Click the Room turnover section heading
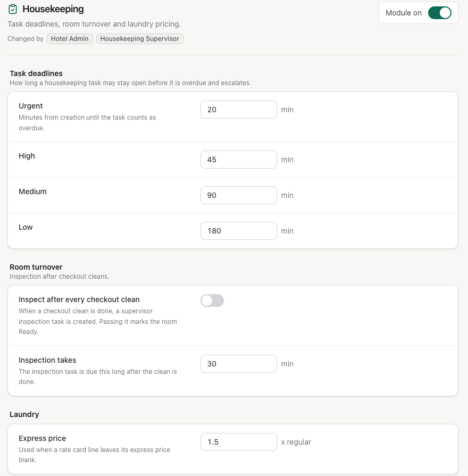This screenshot has width=468, height=476. (x=36, y=267)
